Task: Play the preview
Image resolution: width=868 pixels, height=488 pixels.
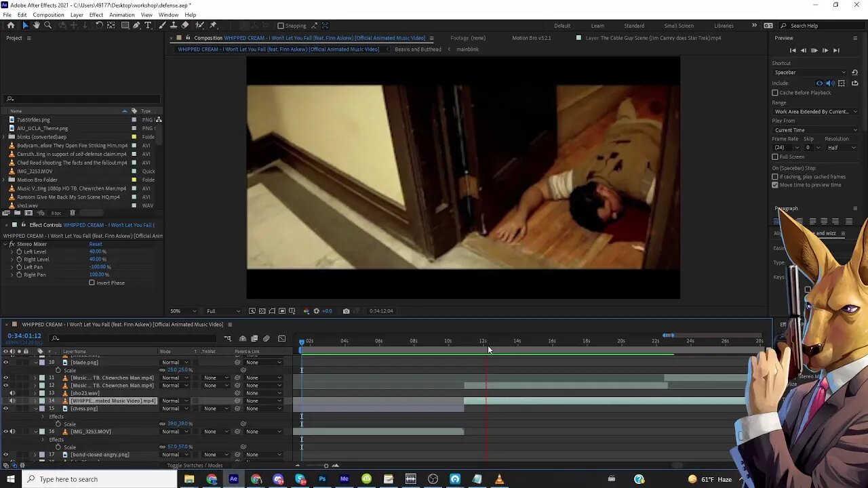Action: [814, 50]
